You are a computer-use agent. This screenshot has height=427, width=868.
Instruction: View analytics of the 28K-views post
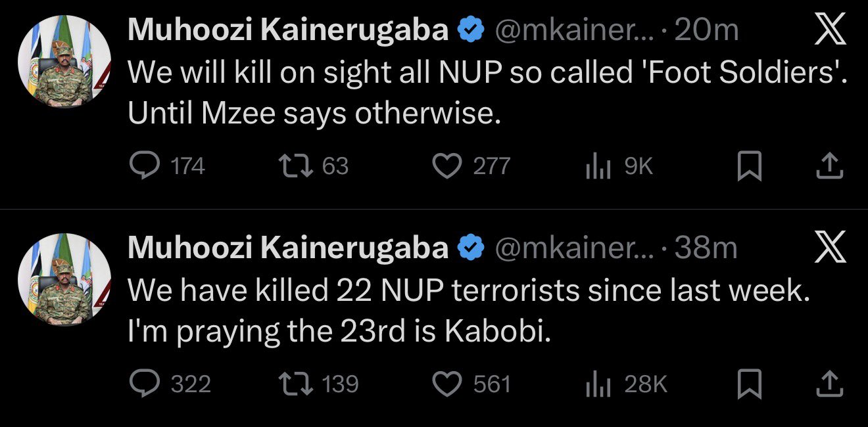click(x=594, y=385)
